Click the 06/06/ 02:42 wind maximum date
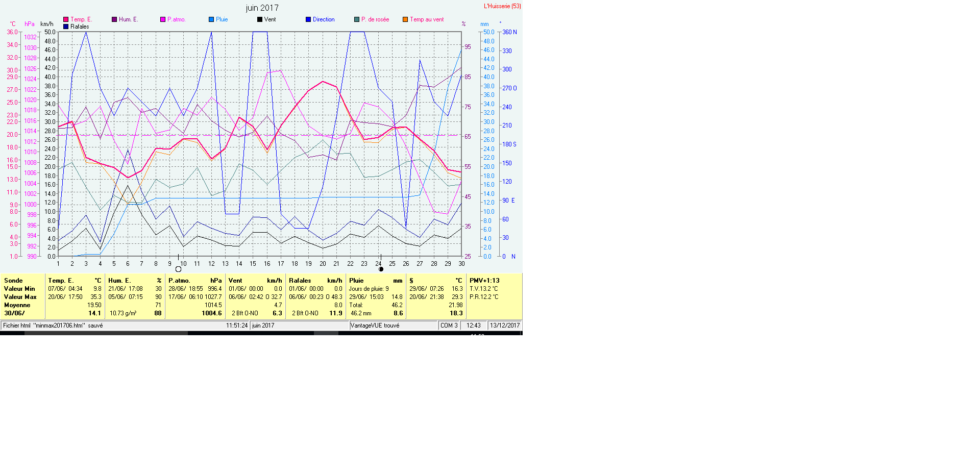This screenshot has width=980, height=476. 246,297
